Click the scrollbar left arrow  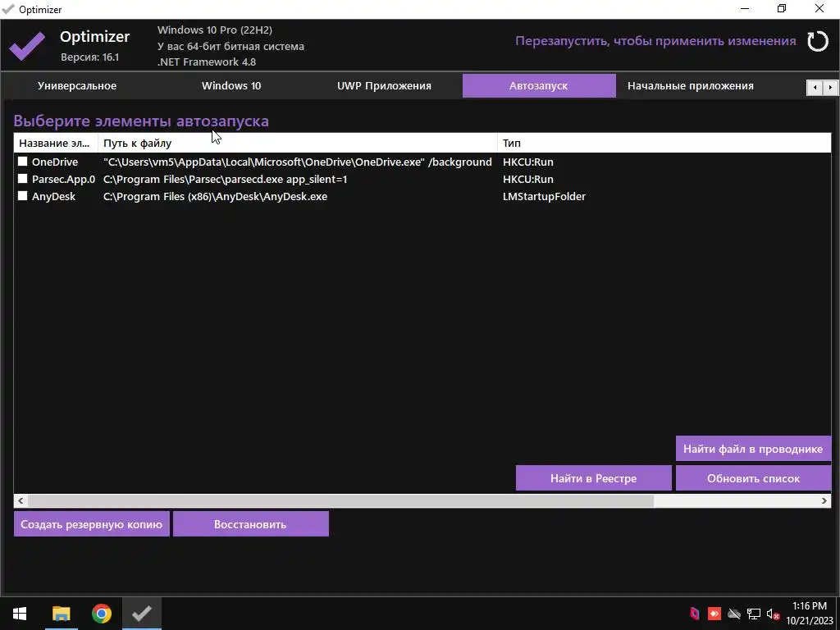coord(21,501)
